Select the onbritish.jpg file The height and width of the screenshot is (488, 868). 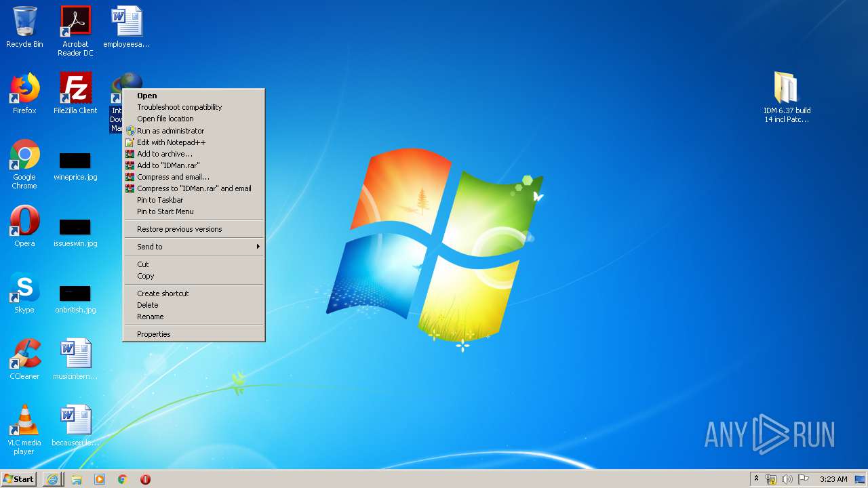pos(75,300)
